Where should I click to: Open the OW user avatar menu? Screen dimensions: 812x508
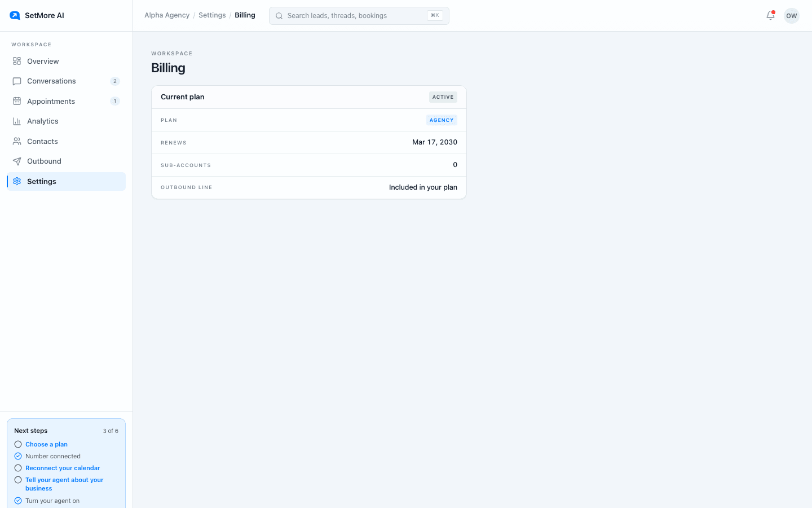coord(792,16)
